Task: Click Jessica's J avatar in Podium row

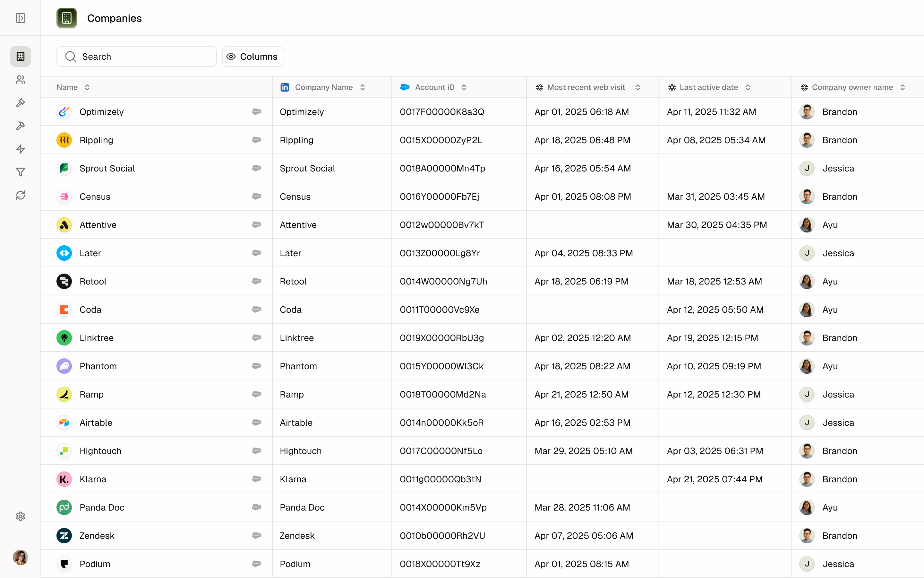Action: [807, 564]
